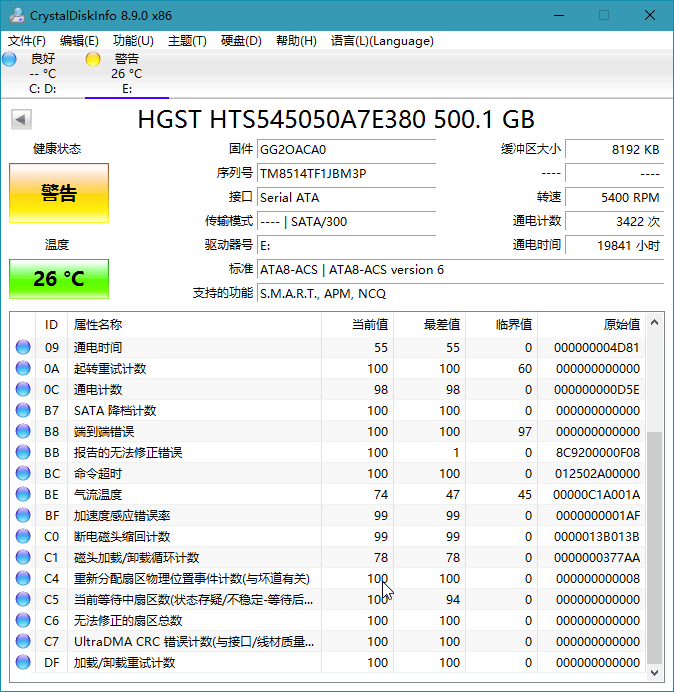
Task: Open the 编辑(E) menu
Action: [79, 41]
